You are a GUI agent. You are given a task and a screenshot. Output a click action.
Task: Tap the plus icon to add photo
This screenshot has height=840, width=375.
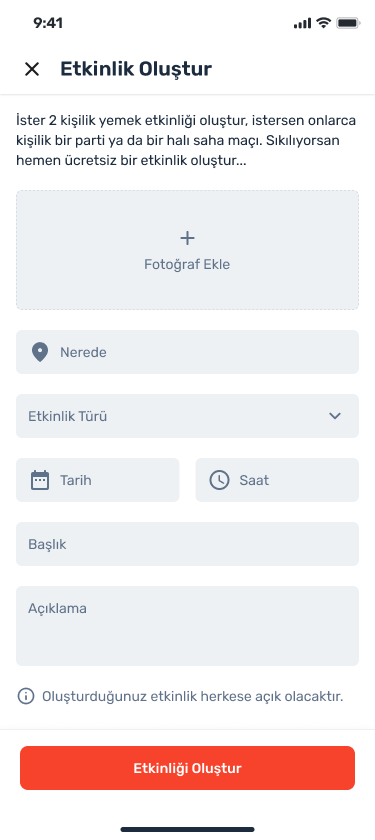[x=187, y=238]
